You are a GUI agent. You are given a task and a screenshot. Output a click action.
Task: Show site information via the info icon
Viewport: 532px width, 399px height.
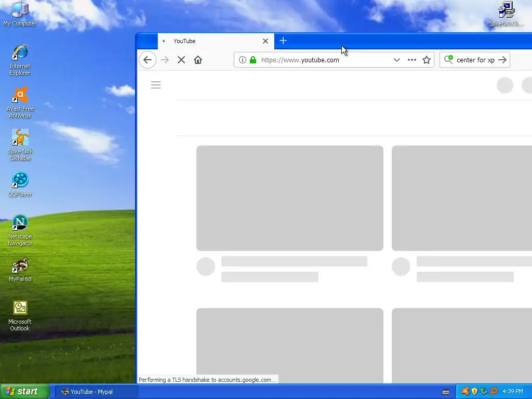pyautogui.click(x=242, y=60)
